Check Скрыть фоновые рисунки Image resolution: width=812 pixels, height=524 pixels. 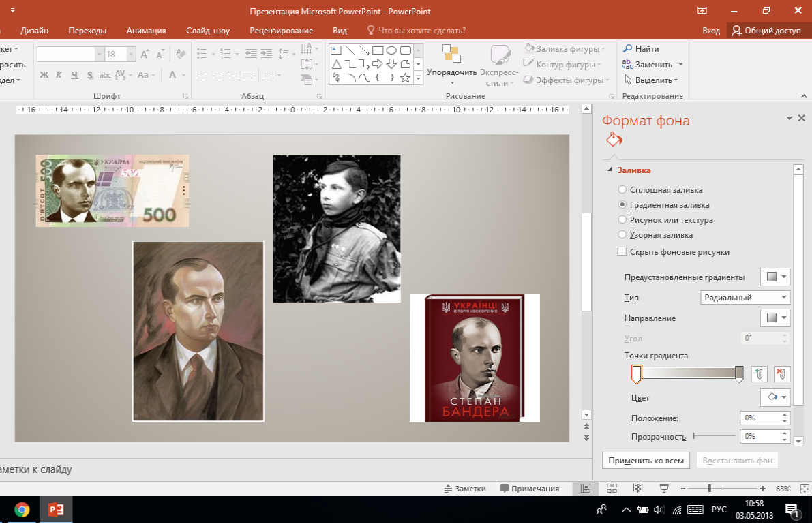(x=622, y=251)
